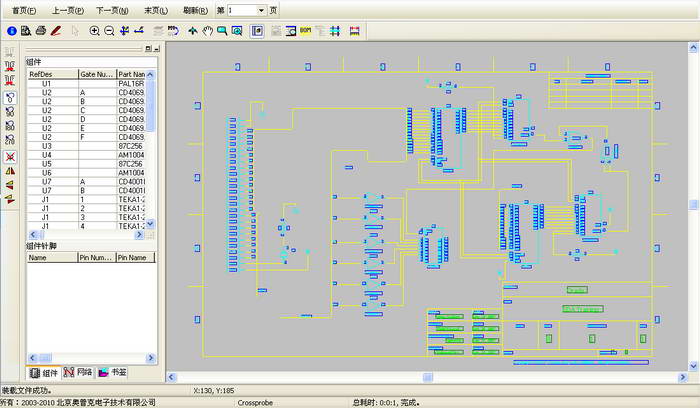Select the zoom in magnifier tool
Image resolution: width=700 pixels, height=408 pixels.
(95, 31)
